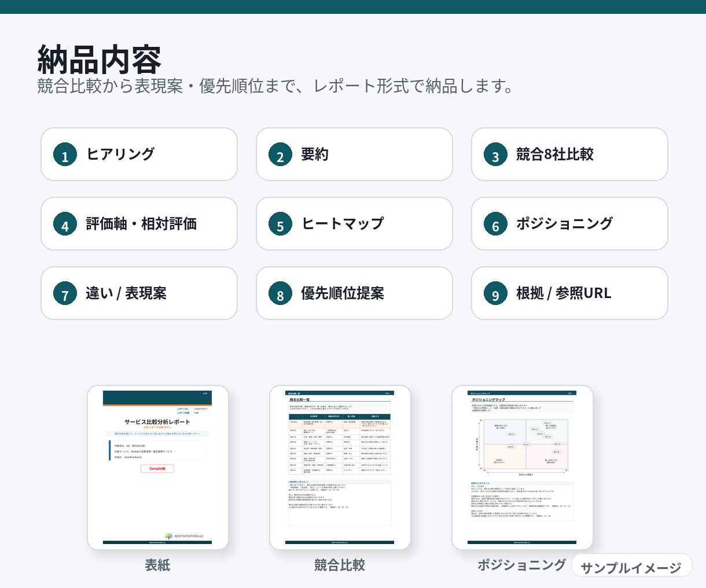The width and height of the screenshot is (706, 588).
Task: Click number 8 circle badge
Action: point(280,293)
